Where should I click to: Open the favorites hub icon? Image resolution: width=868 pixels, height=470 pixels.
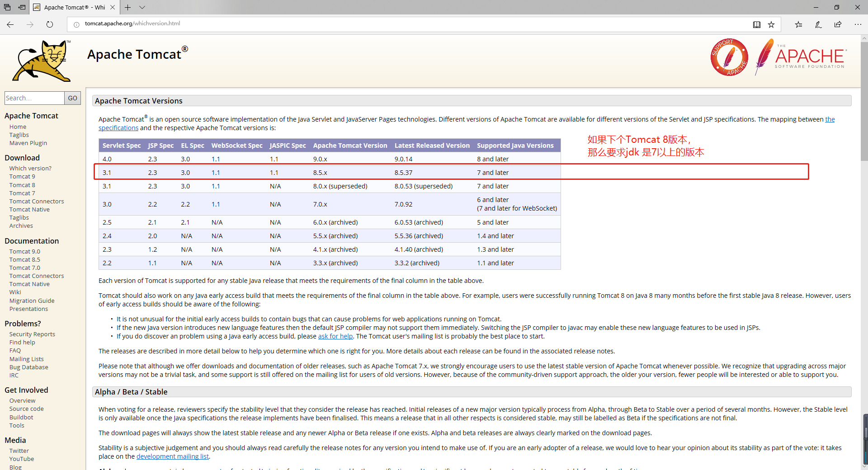coord(798,24)
